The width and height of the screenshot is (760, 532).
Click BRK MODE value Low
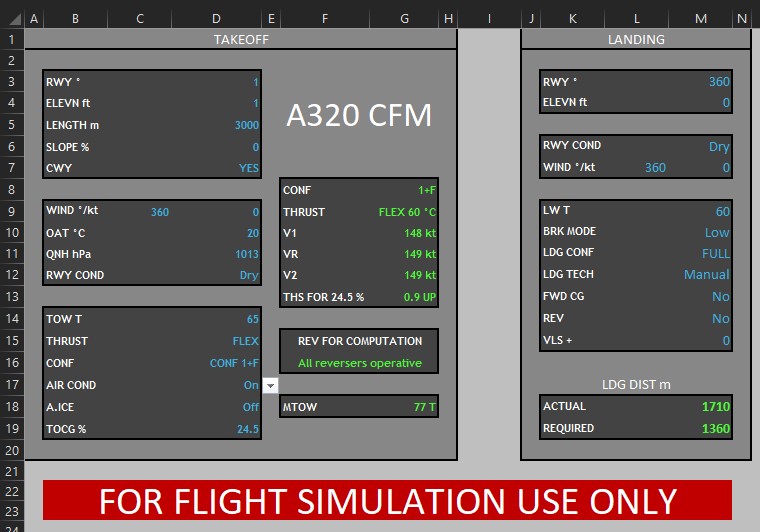point(717,233)
